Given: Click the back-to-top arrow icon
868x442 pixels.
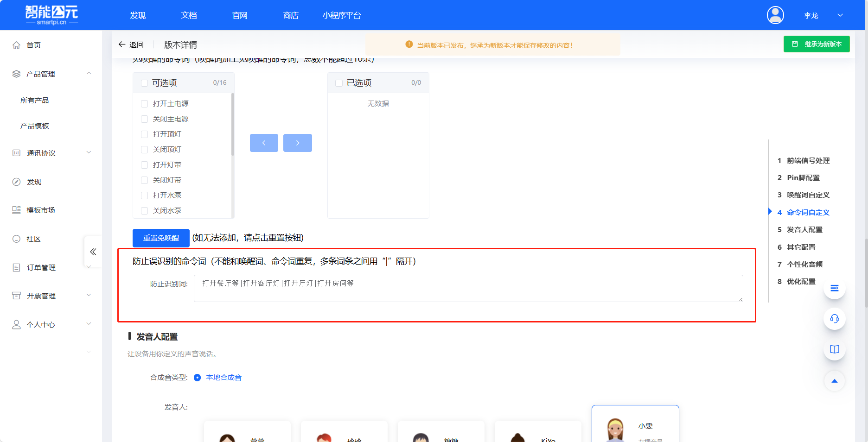Looking at the screenshot, I should coord(835,381).
